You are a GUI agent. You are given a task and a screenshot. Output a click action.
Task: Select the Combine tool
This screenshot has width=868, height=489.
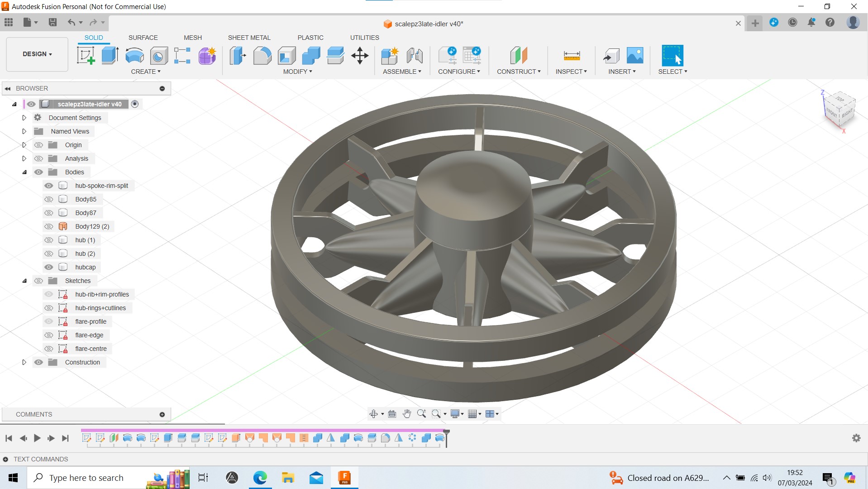pyautogui.click(x=311, y=56)
